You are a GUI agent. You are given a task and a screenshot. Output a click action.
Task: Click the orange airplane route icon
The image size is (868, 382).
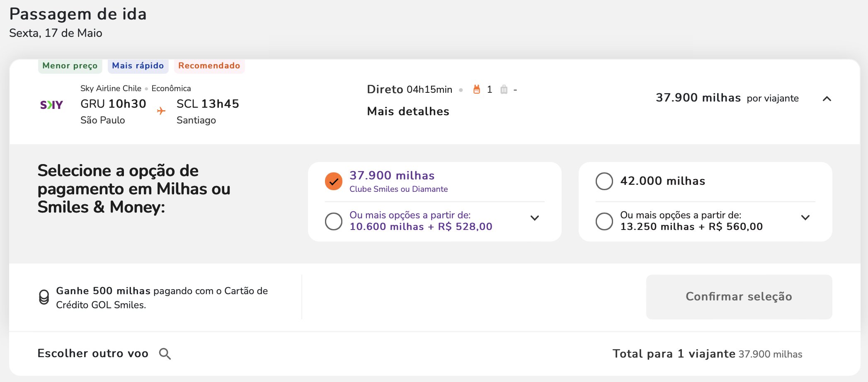coord(161,111)
